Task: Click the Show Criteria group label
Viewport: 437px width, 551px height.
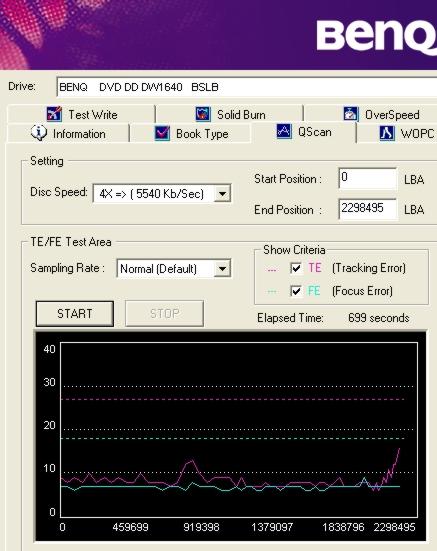Action: (x=294, y=250)
